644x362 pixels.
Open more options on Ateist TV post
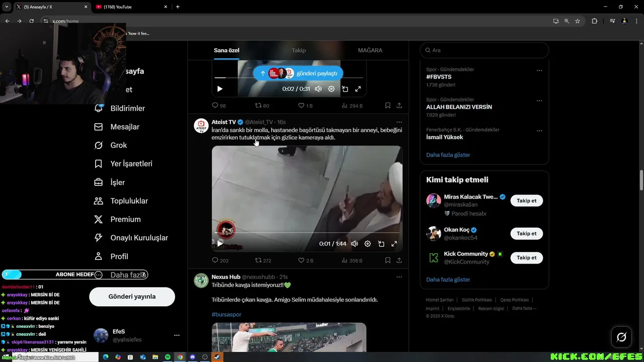point(399,122)
